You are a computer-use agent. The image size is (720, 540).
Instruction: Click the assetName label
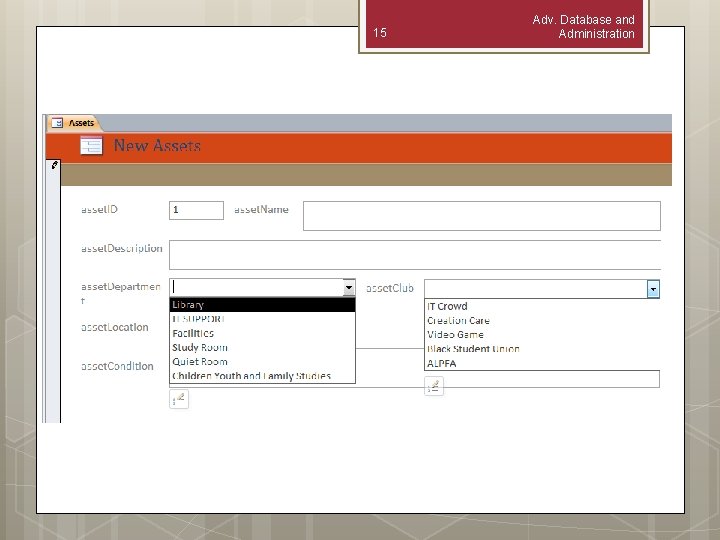click(261, 210)
